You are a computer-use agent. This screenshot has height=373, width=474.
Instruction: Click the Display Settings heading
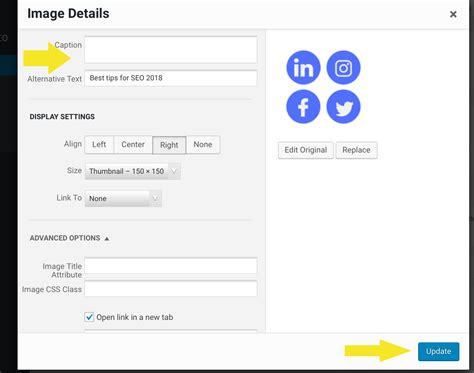[62, 117]
